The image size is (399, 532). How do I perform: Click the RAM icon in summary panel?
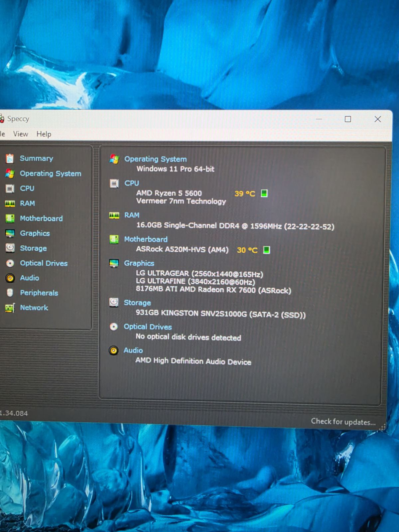click(114, 215)
